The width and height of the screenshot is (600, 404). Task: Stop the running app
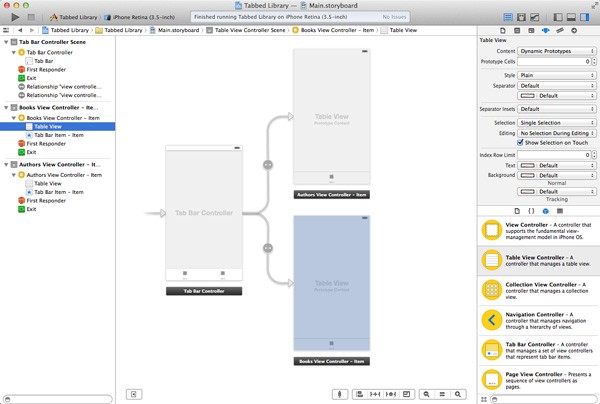[x=31, y=17]
